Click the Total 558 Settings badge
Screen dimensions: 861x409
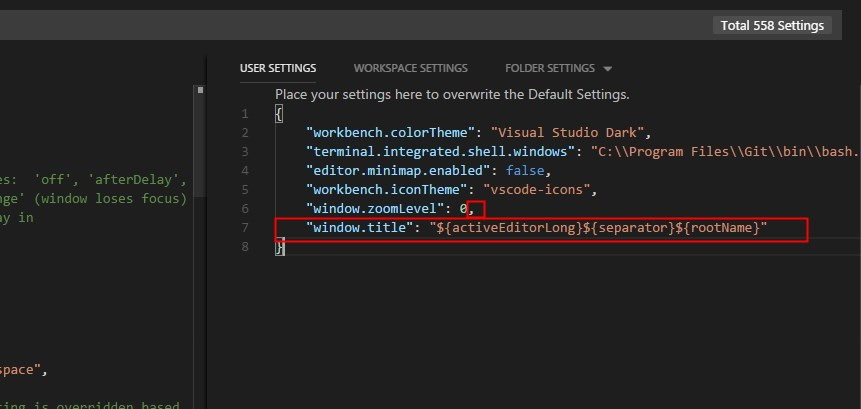772,26
